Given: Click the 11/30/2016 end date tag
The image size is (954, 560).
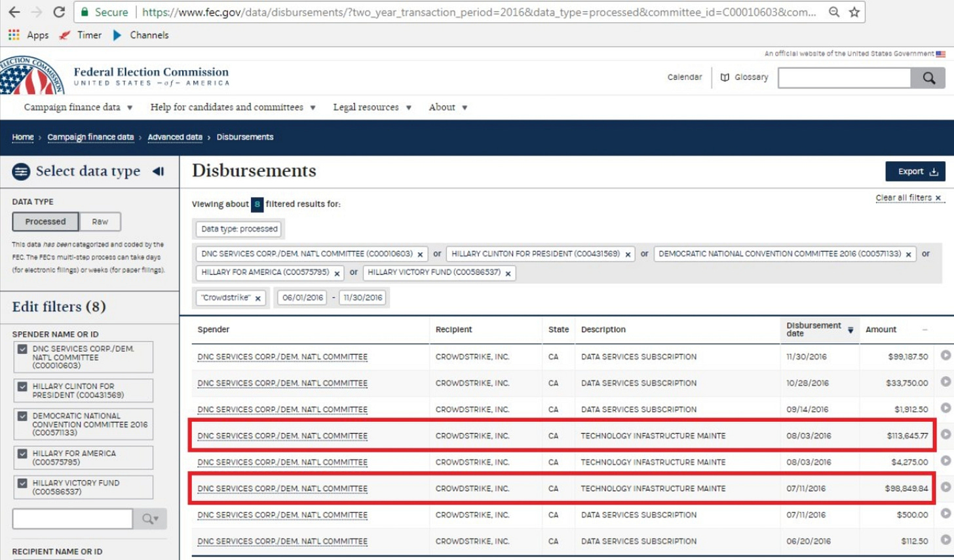Looking at the screenshot, I should click(x=363, y=297).
